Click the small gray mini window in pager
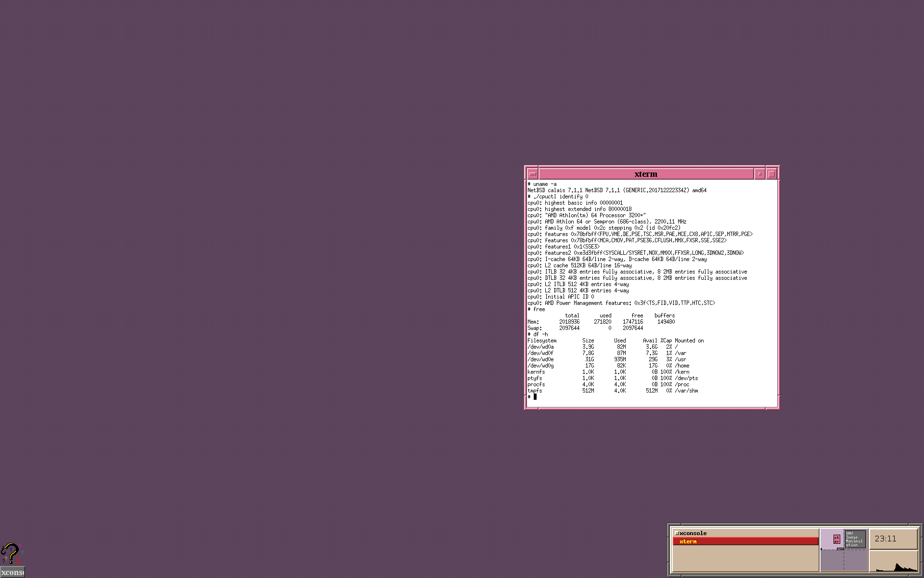Image resolution: width=924 pixels, height=578 pixels. coord(840,549)
